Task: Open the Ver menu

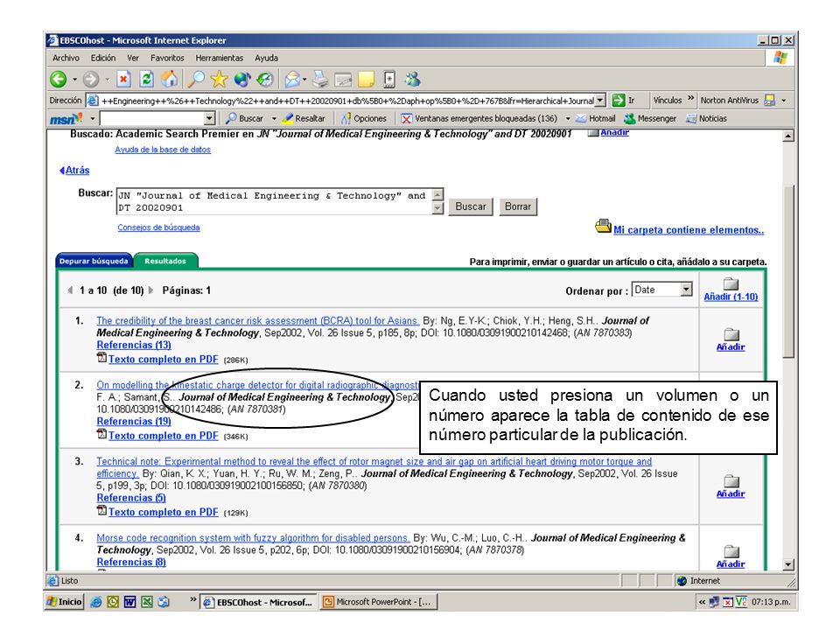Action: 133,58
